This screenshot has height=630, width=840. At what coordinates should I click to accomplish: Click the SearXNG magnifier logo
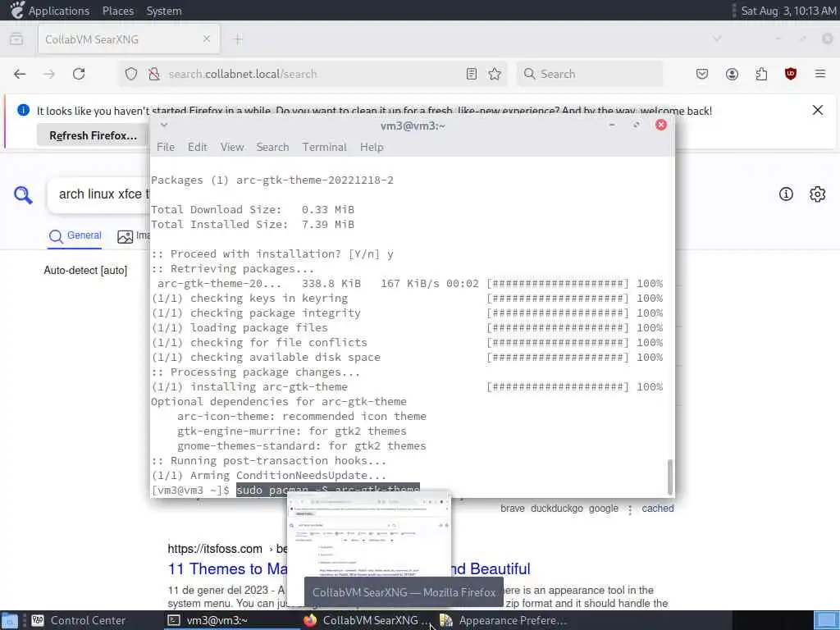pos(23,194)
